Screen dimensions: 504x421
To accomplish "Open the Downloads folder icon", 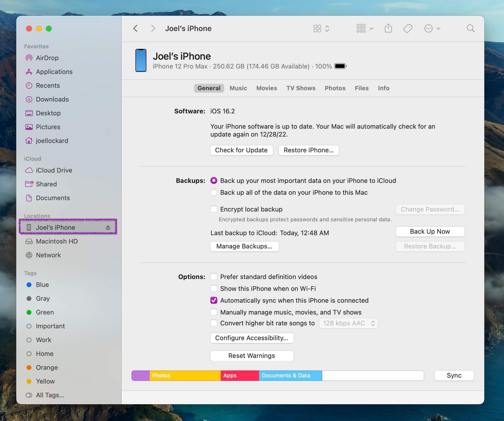I will tap(29, 99).
